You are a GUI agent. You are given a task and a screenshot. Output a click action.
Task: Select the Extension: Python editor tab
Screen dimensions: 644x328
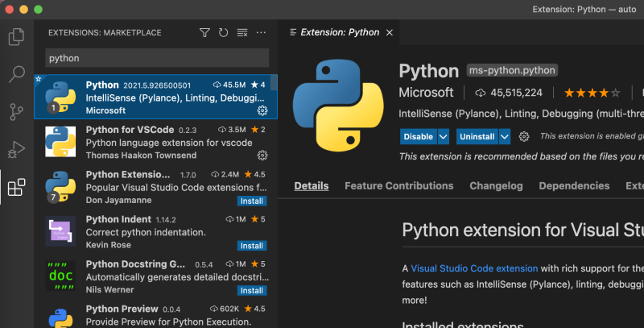pyautogui.click(x=338, y=32)
